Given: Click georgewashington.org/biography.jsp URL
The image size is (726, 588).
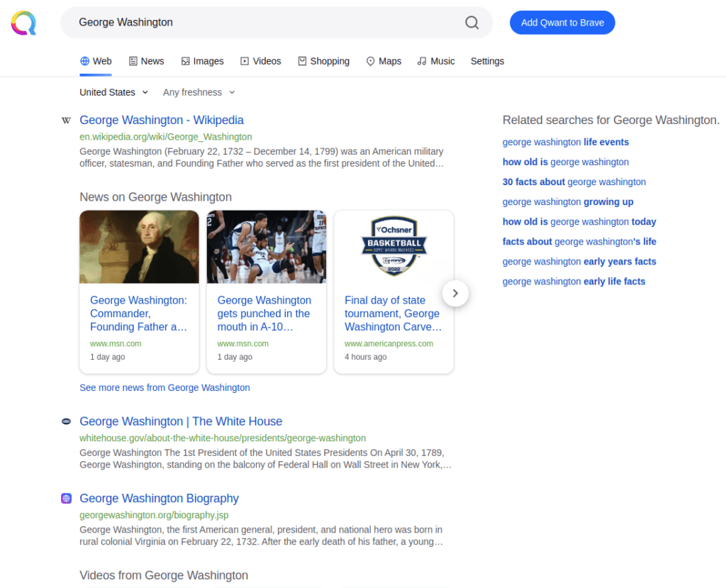Looking at the screenshot, I should click(154, 515).
